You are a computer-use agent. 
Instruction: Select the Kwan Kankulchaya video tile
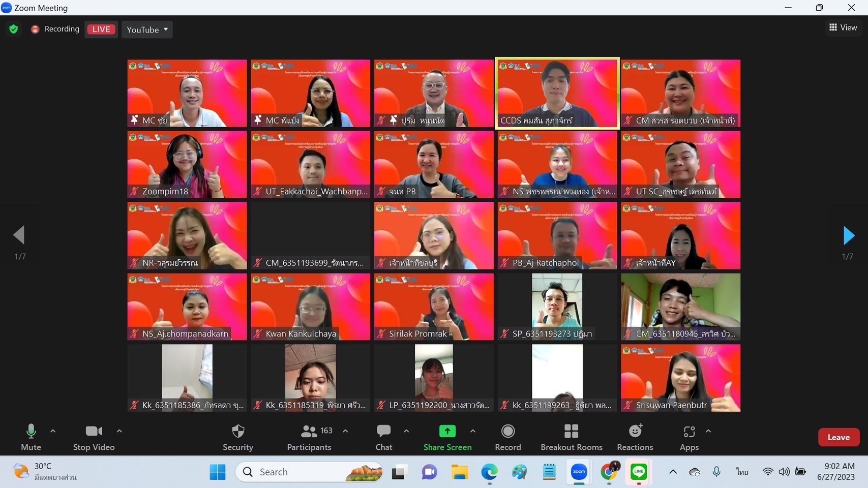[x=310, y=307]
